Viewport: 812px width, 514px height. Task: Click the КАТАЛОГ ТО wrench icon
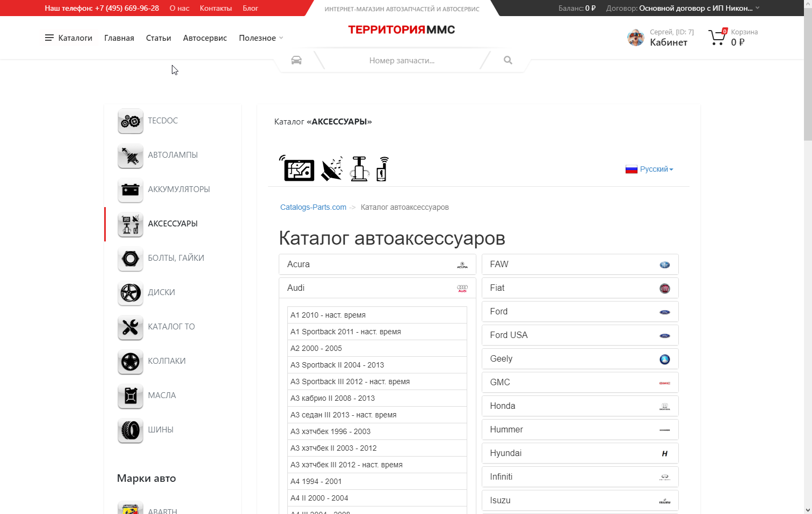click(x=130, y=327)
